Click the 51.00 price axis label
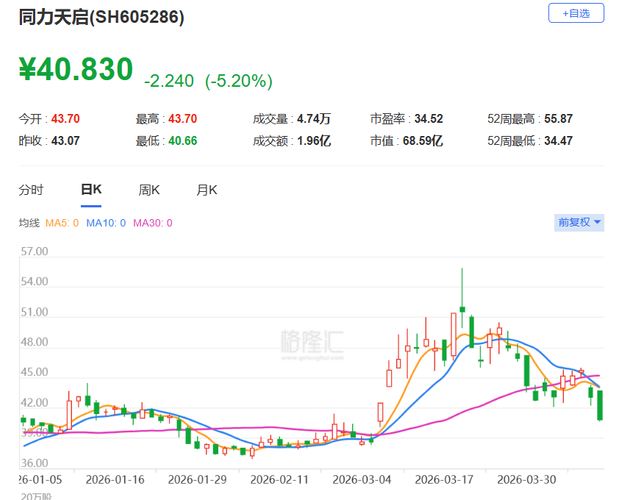The image size is (630, 500). pos(35,312)
